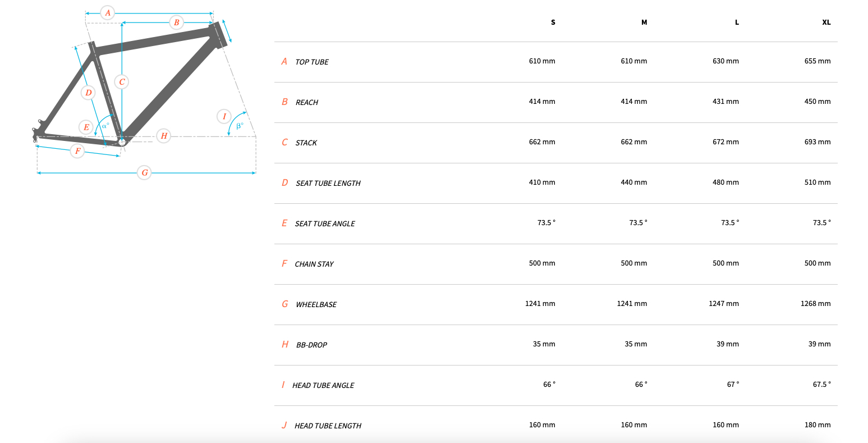
Task: Select the circled C stack marker on diagram
Action: pyautogui.click(x=122, y=82)
